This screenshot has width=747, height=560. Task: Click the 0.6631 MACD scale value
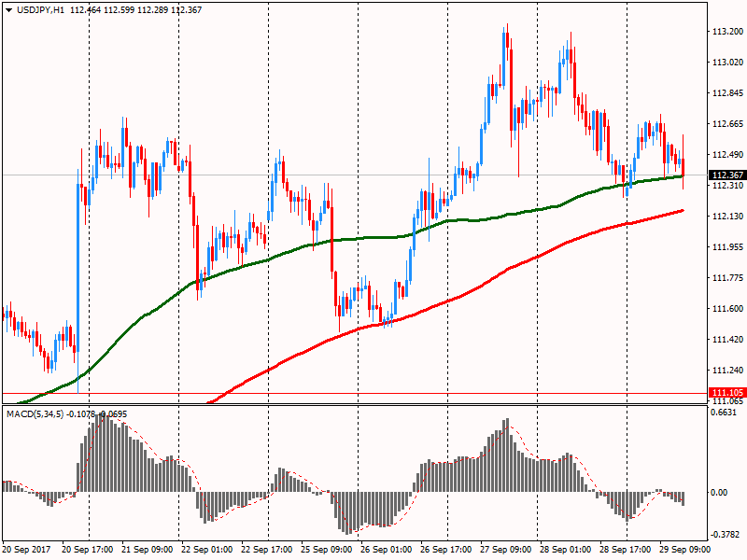726,413
